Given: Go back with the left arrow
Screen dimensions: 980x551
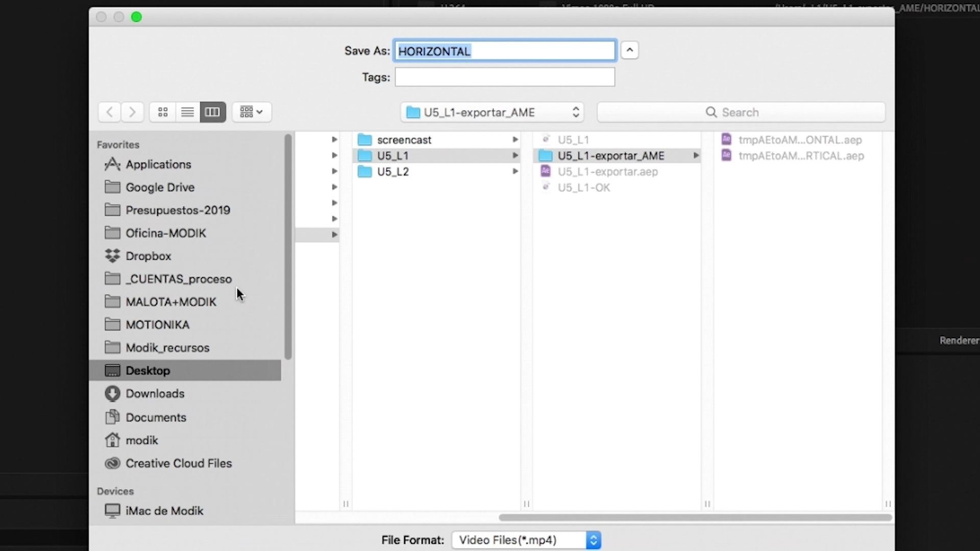Looking at the screenshot, I should 109,112.
